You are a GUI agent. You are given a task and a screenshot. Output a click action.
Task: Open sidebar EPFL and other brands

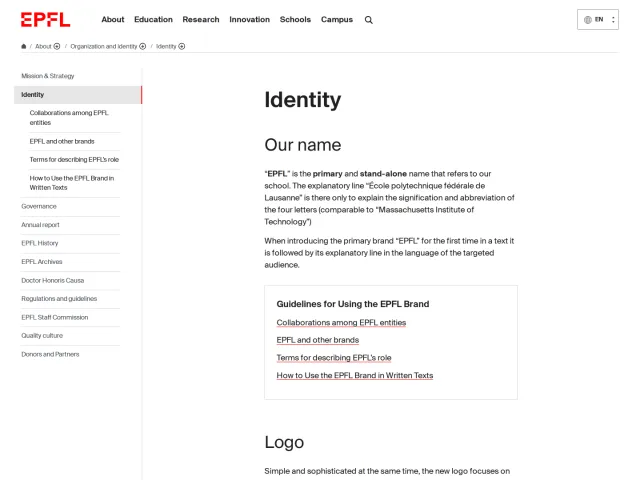point(62,141)
